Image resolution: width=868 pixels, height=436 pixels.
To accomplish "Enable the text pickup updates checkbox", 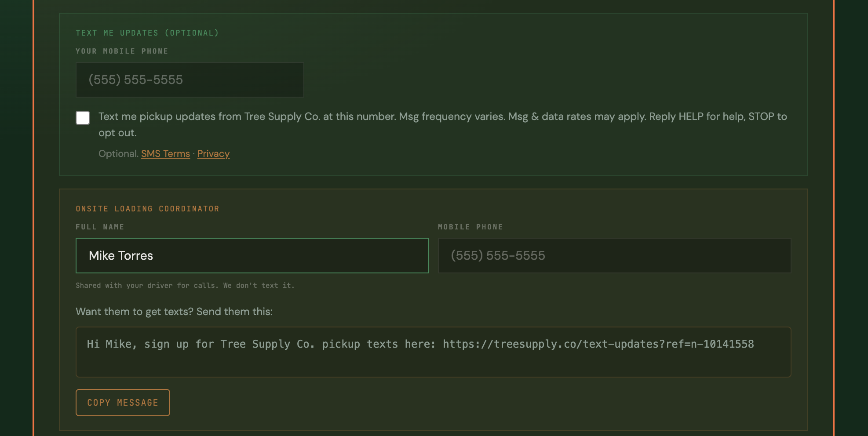I will (x=83, y=118).
